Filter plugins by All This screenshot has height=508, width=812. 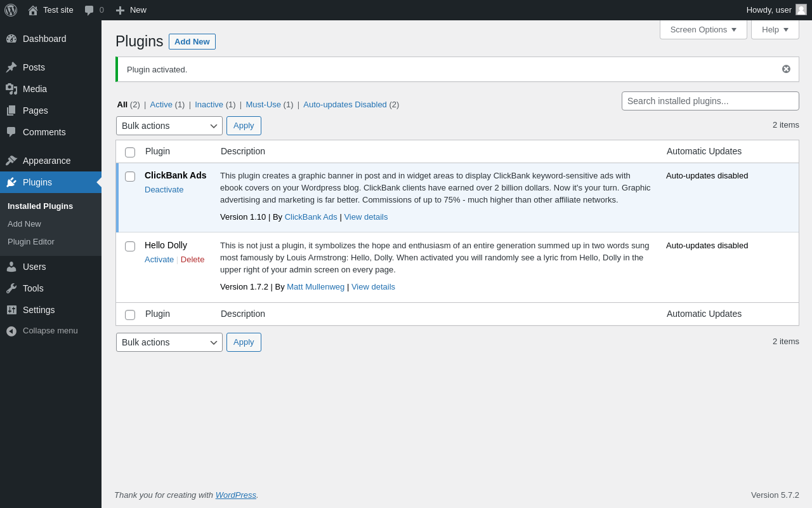coord(122,105)
